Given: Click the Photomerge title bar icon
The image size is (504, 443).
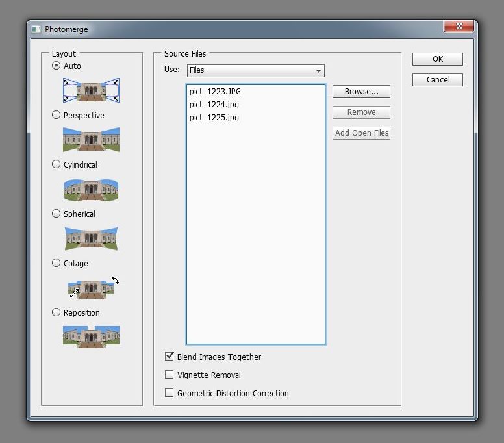Looking at the screenshot, I should pos(36,29).
